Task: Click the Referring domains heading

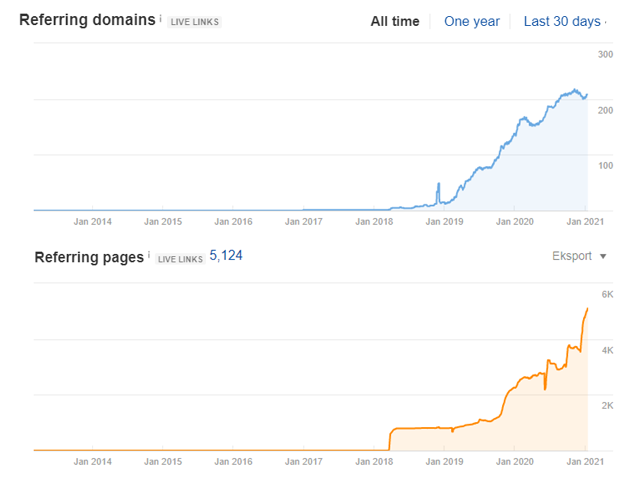Action: click(87, 20)
